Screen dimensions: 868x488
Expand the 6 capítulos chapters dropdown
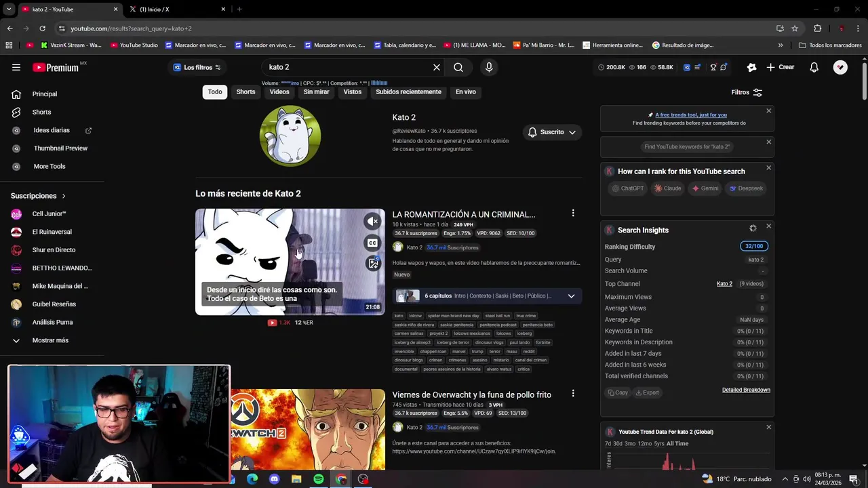coord(571,296)
